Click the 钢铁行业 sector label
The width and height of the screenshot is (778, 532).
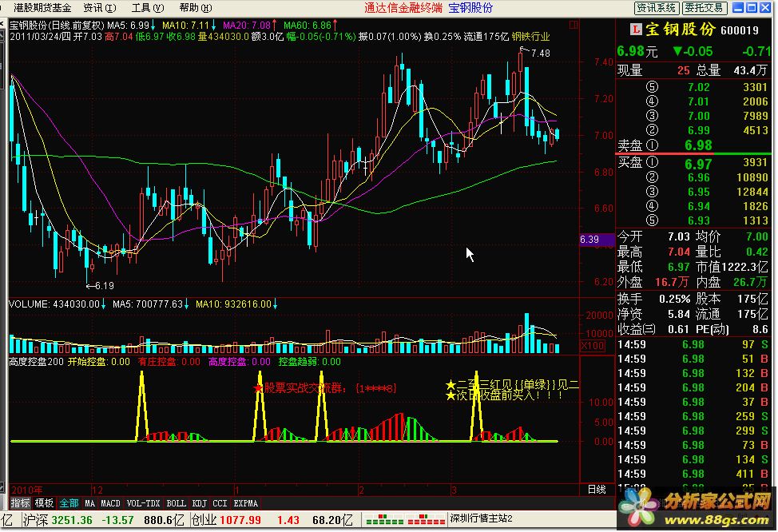click(531, 36)
